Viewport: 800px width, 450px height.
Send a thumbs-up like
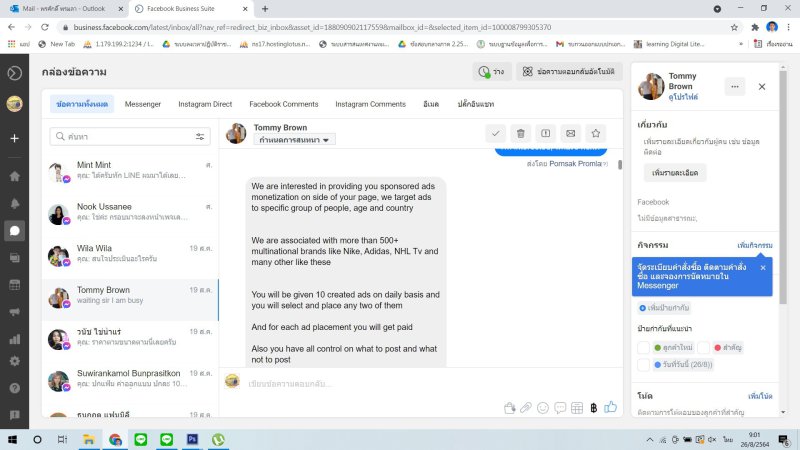[611, 407]
